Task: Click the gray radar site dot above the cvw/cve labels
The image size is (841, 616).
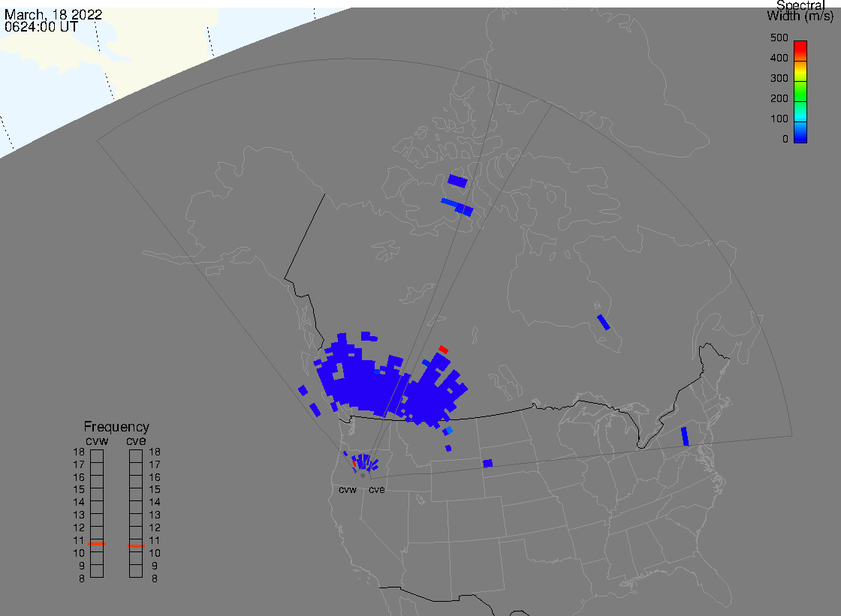Action: coord(363,476)
